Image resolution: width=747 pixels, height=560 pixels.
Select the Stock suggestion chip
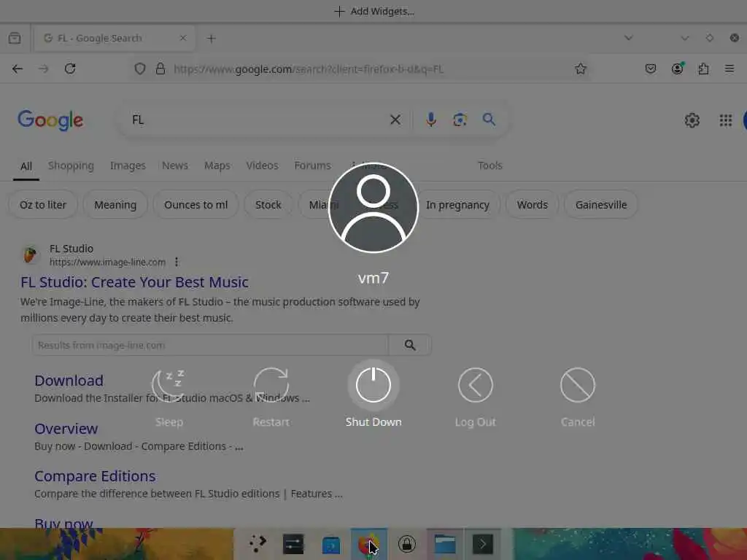click(268, 205)
